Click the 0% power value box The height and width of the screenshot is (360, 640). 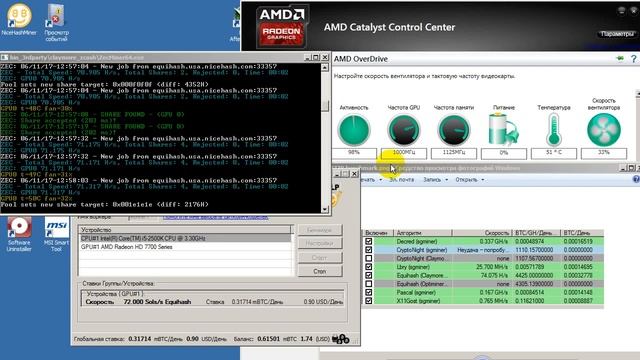tap(503, 153)
